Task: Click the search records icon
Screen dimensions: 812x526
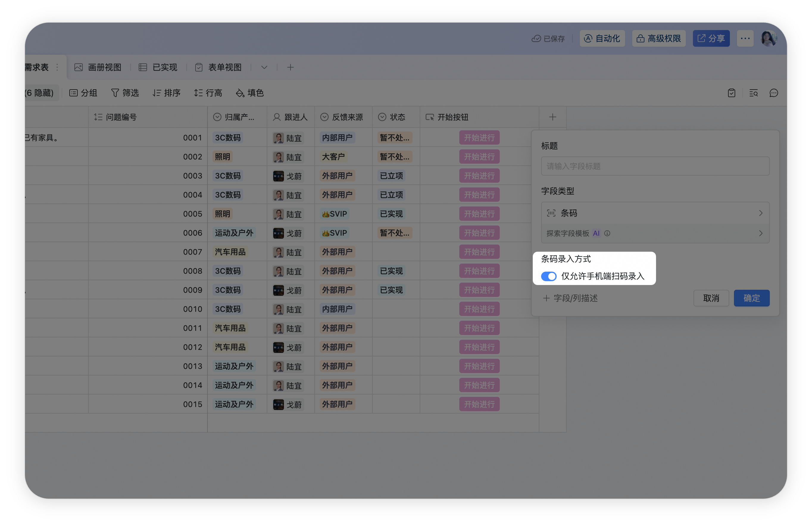Action: (x=753, y=93)
